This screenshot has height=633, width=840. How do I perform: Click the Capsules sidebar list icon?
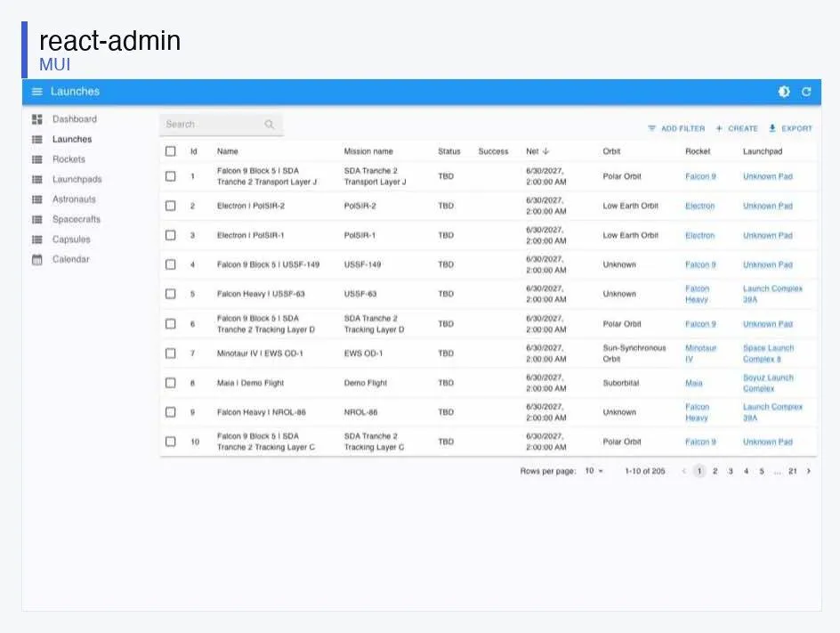37,239
